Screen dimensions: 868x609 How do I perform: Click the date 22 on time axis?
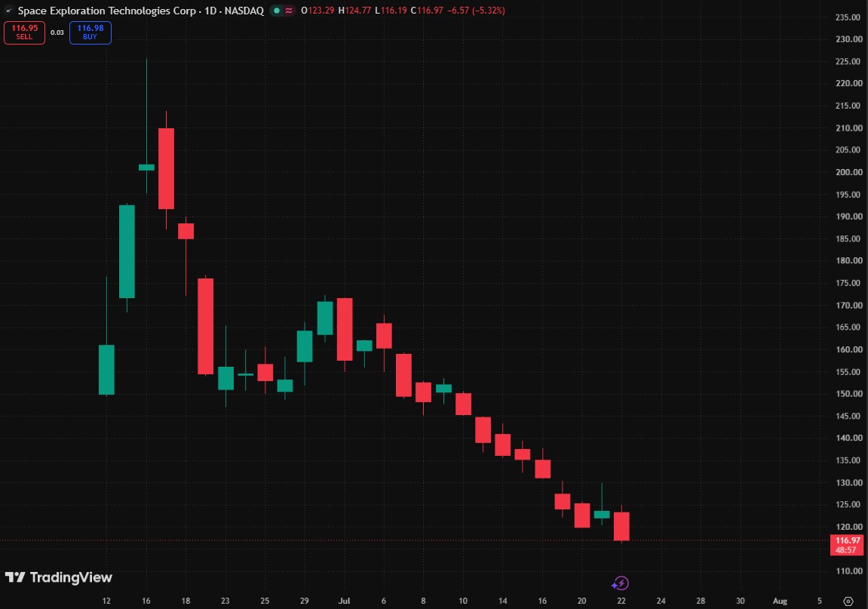(621, 601)
